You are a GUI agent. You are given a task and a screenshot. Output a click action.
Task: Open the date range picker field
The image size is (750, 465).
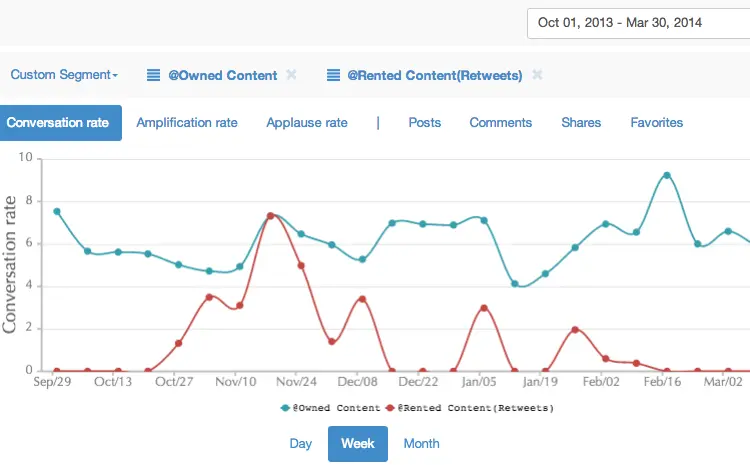(x=638, y=22)
